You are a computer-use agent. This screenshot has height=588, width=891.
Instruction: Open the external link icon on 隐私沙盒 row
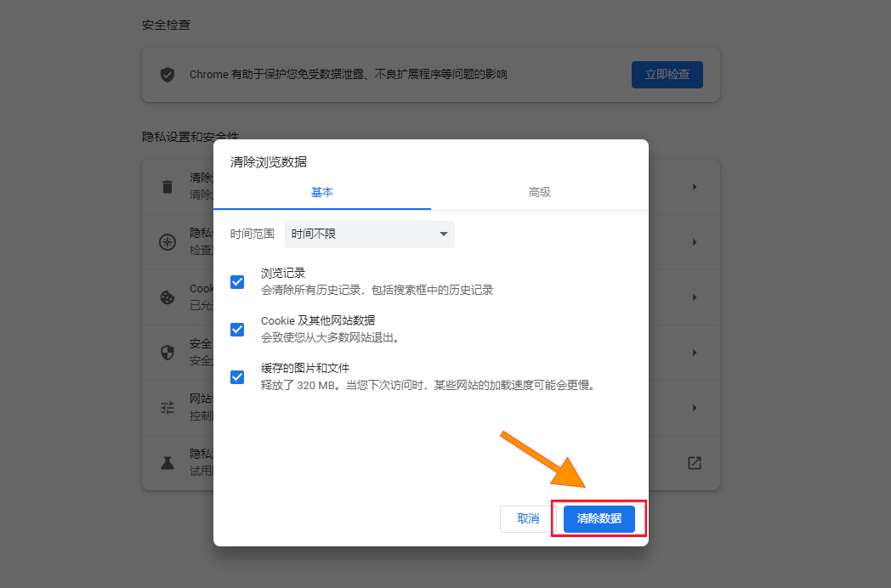[694, 462]
